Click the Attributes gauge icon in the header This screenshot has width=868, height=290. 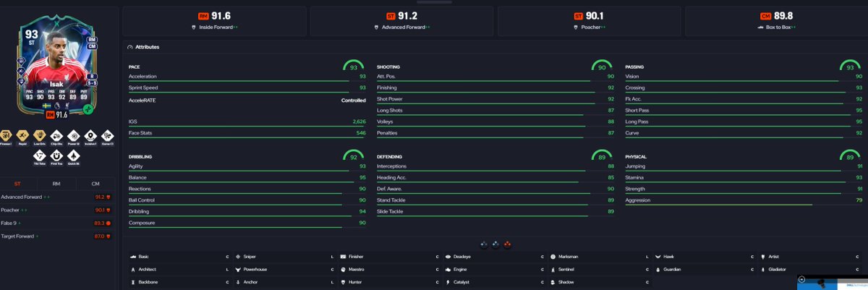click(129, 47)
